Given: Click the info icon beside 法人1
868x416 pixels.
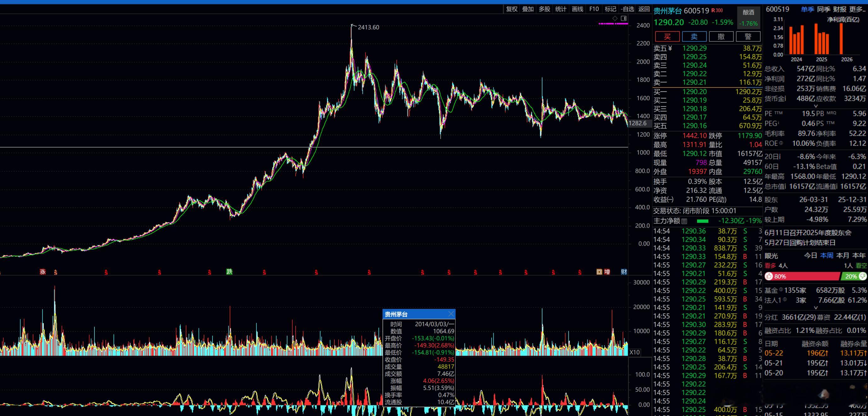Looking at the screenshot, I should pos(785,299).
